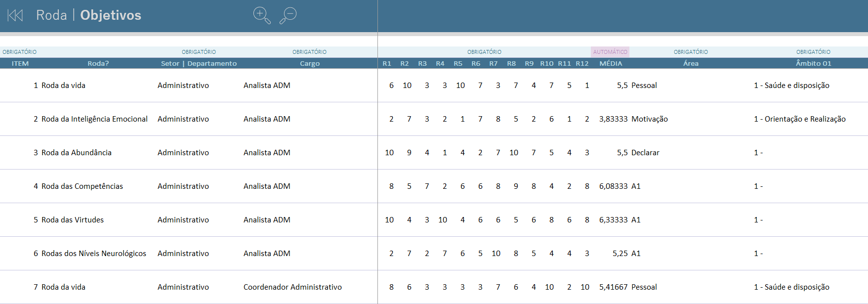Open the Orientação e Realização âmbito cell

coord(800,119)
